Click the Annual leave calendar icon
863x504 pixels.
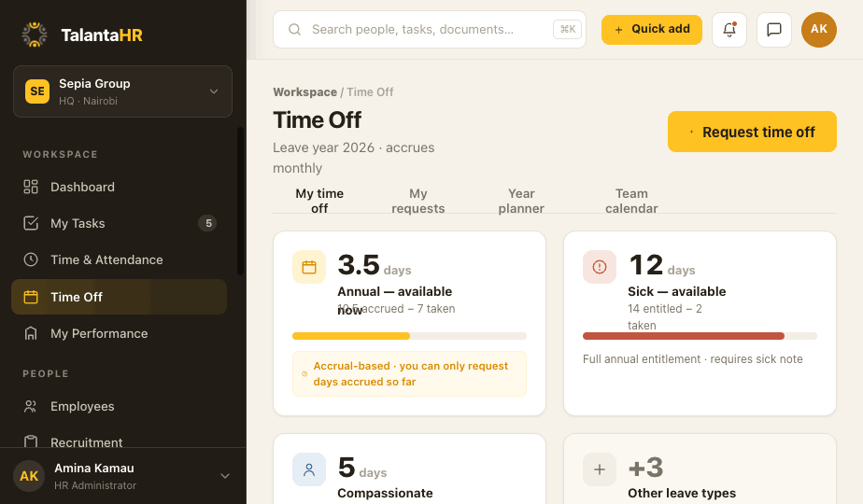tap(309, 267)
